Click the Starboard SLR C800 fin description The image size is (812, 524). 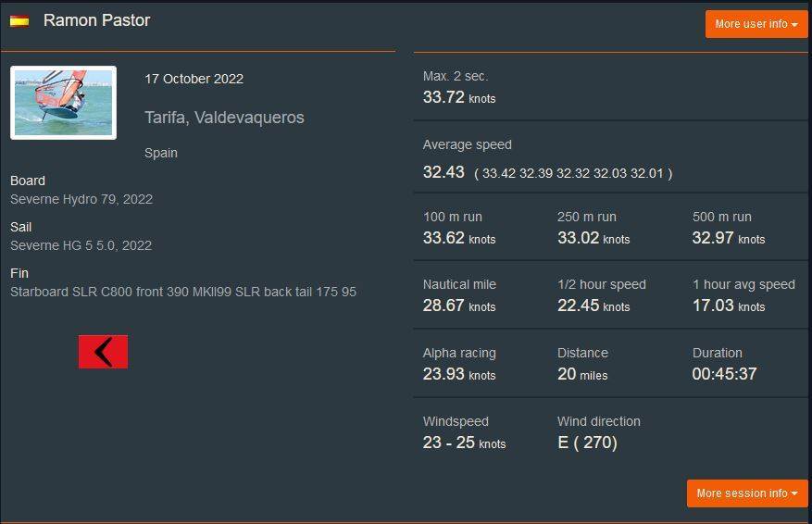pos(183,292)
